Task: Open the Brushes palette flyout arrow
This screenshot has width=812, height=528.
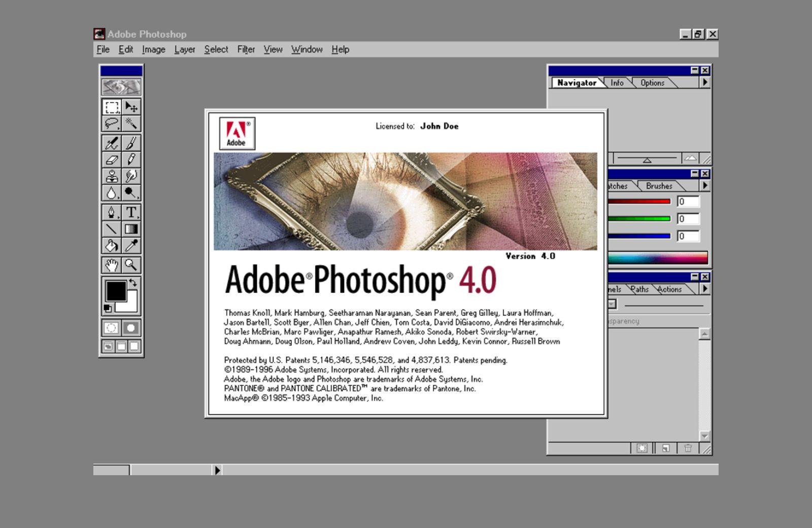Action: (705, 186)
